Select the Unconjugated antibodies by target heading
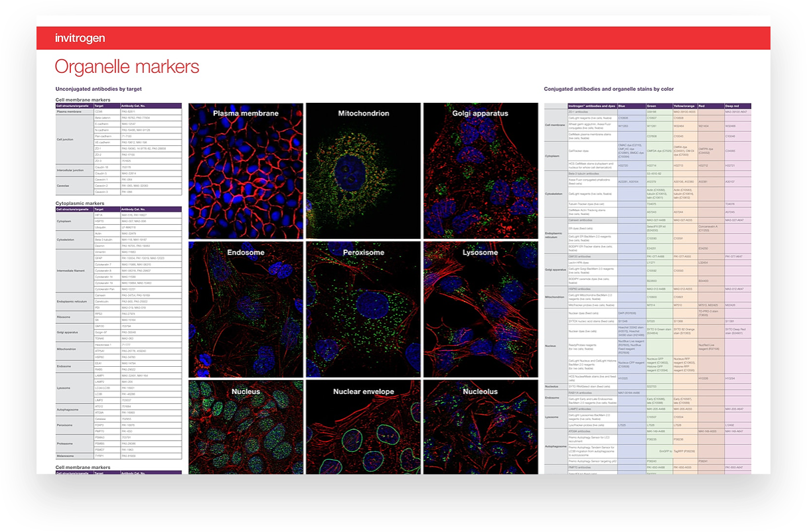This screenshot has height=532, width=807. [98, 89]
